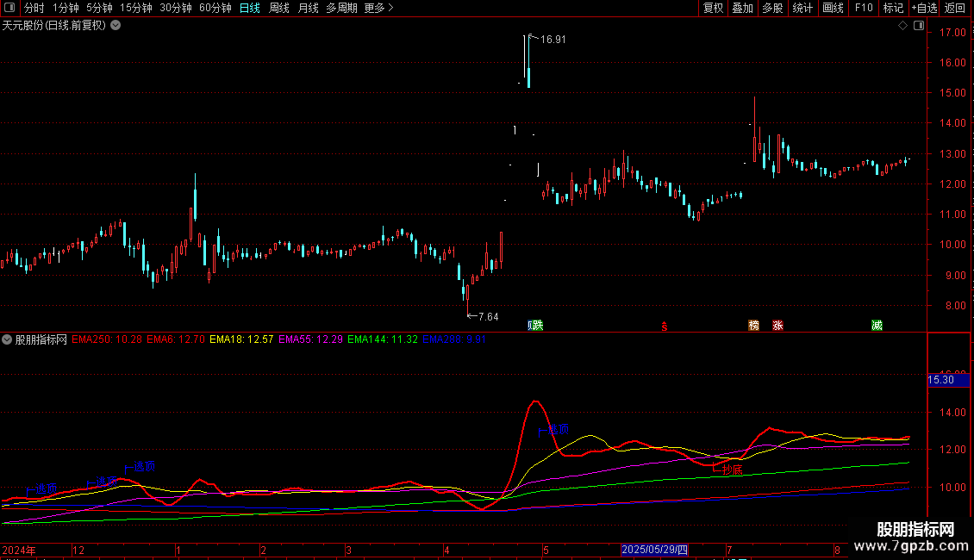974x560 pixels.
Task: Click the EMA18: 12.57 legend value
Action: tap(241, 339)
